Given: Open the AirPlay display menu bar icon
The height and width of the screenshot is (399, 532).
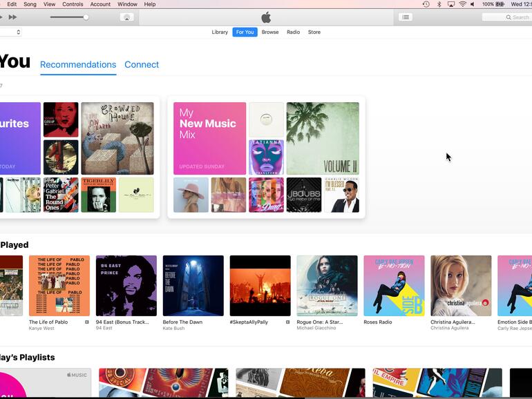Looking at the screenshot, I should 451,4.
